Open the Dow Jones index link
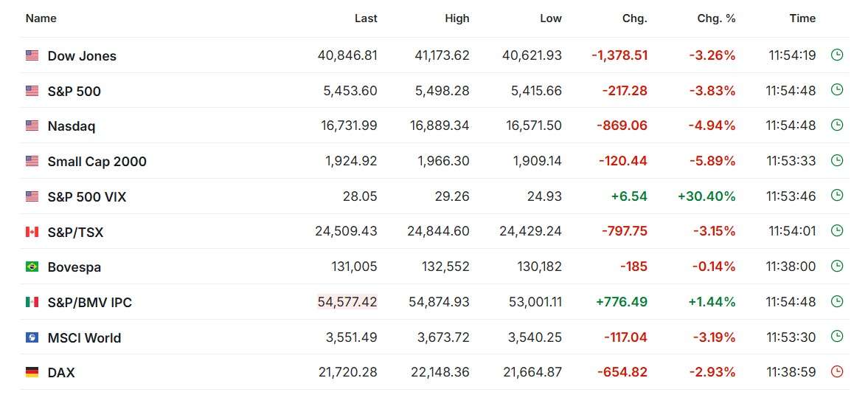The width and height of the screenshot is (868, 395). click(82, 56)
